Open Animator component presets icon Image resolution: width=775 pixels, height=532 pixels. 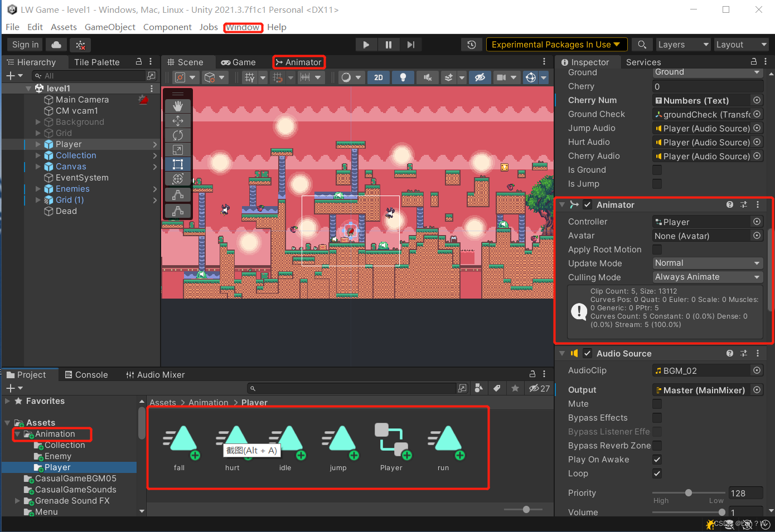pyautogui.click(x=744, y=205)
